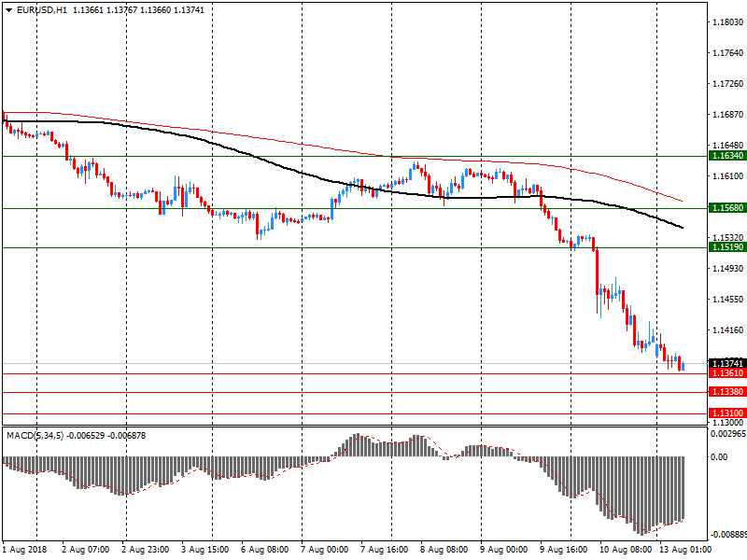747x560 pixels.
Task: Click the current price label 1.13741
Action: [x=727, y=363]
